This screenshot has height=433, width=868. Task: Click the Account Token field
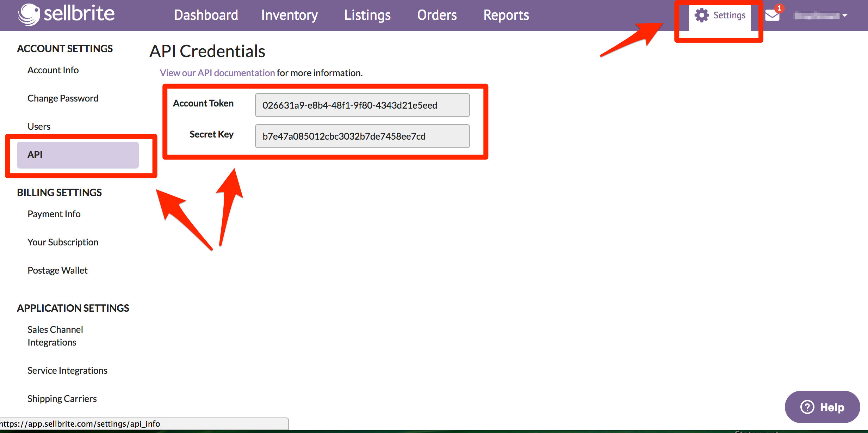(362, 105)
